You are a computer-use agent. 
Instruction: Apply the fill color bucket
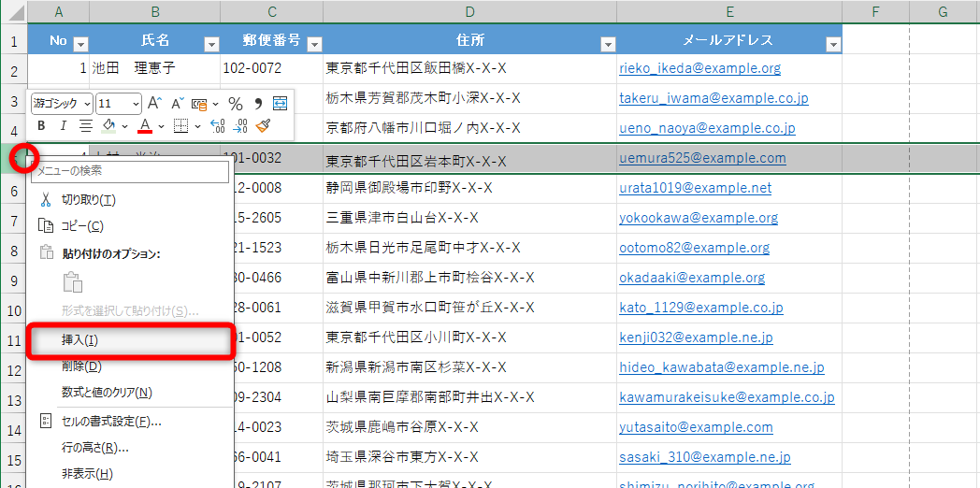pyautogui.click(x=108, y=126)
